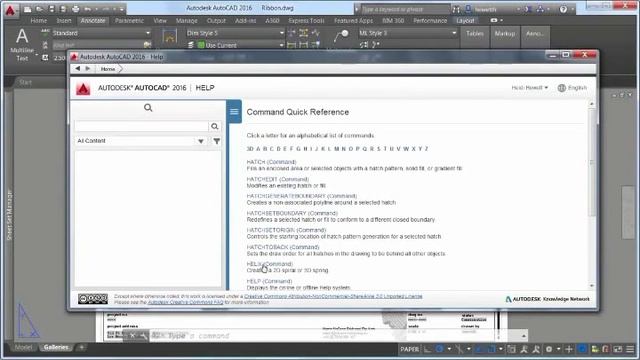This screenshot has height=360, width=640.
Task: Select 3D in alphabetical command list
Action: [x=250, y=149]
